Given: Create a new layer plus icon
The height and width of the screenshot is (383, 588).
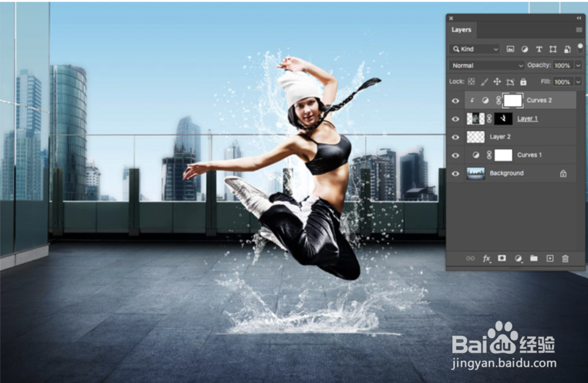Looking at the screenshot, I should tap(550, 258).
